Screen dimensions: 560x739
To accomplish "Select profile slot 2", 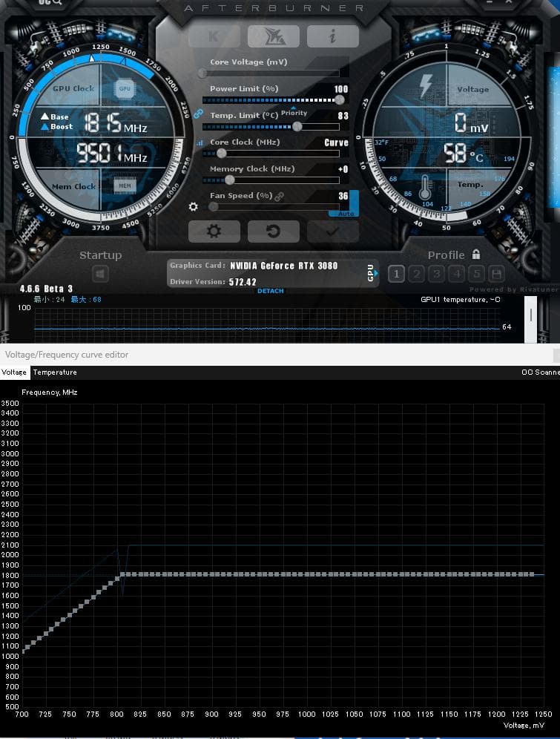I will click(x=416, y=274).
